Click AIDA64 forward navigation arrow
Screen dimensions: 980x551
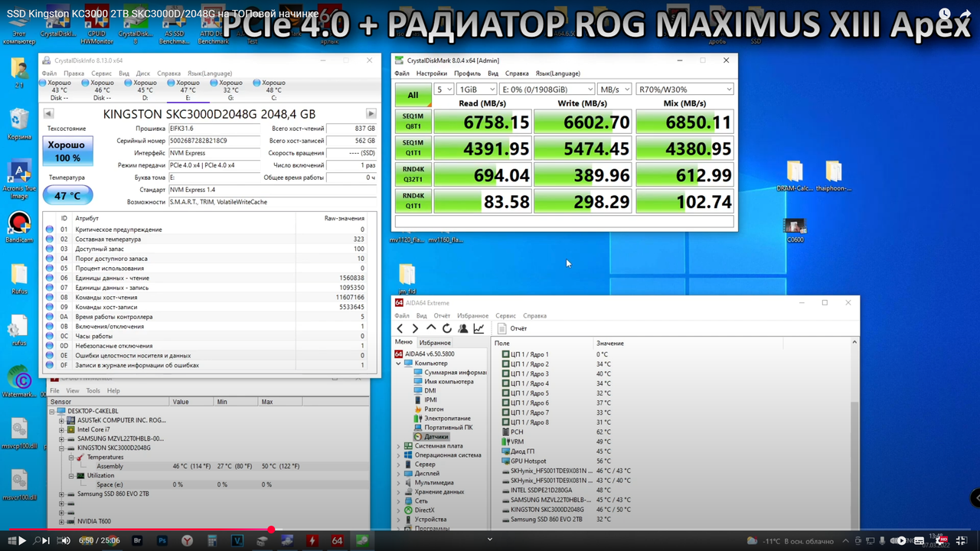click(415, 328)
